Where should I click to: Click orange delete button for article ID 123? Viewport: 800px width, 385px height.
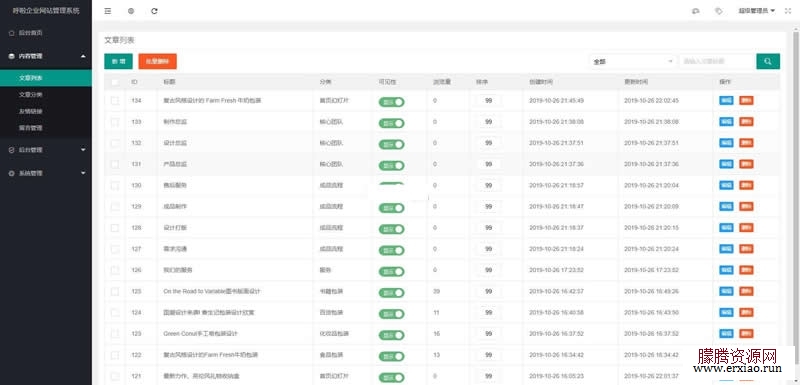point(746,333)
